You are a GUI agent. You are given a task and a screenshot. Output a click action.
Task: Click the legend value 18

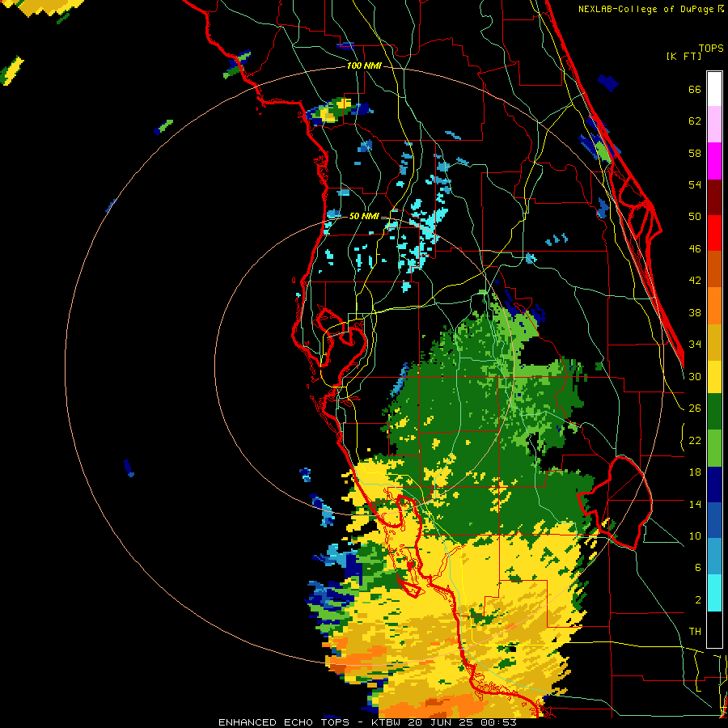[x=695, y=472]
